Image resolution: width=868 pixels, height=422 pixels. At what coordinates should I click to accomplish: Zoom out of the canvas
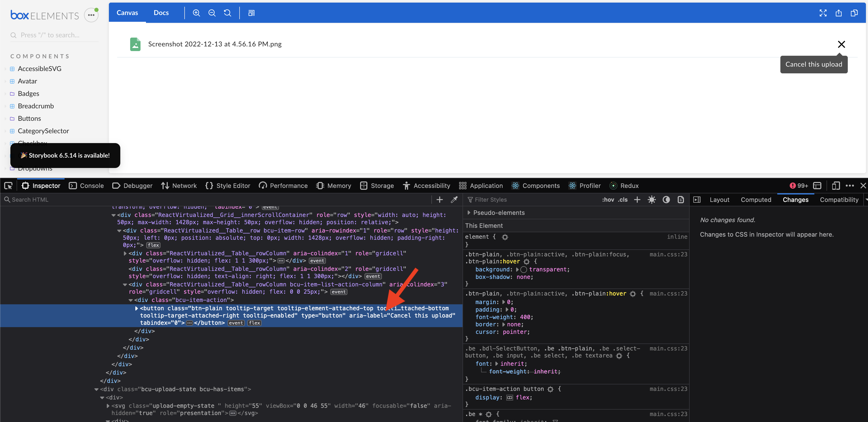coord(212,13)
